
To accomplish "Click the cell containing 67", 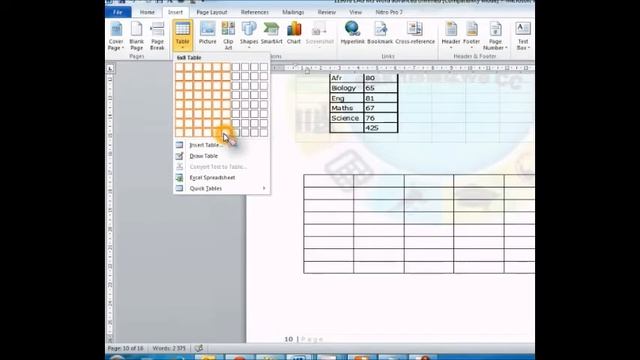I will [380, 108].
